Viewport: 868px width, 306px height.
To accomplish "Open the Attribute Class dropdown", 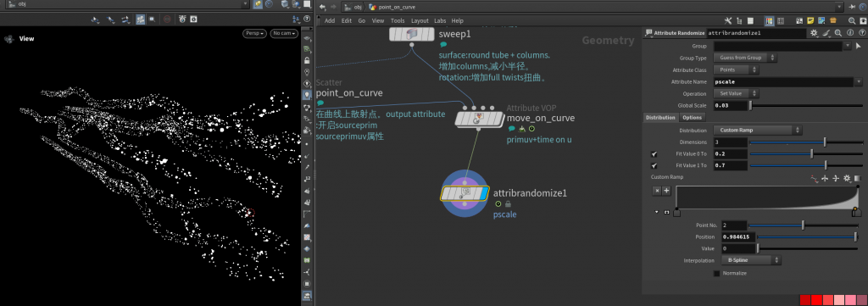I will click(737, 70).
